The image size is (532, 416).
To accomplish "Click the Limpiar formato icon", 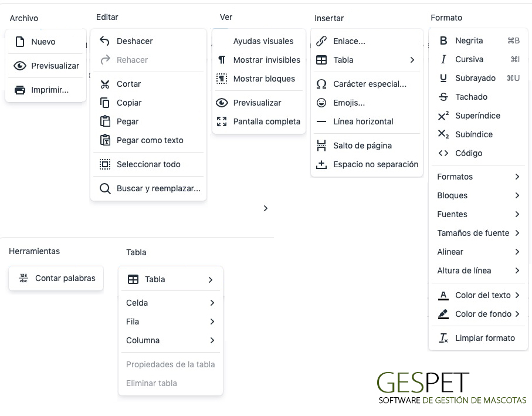I will pos(443,338).
